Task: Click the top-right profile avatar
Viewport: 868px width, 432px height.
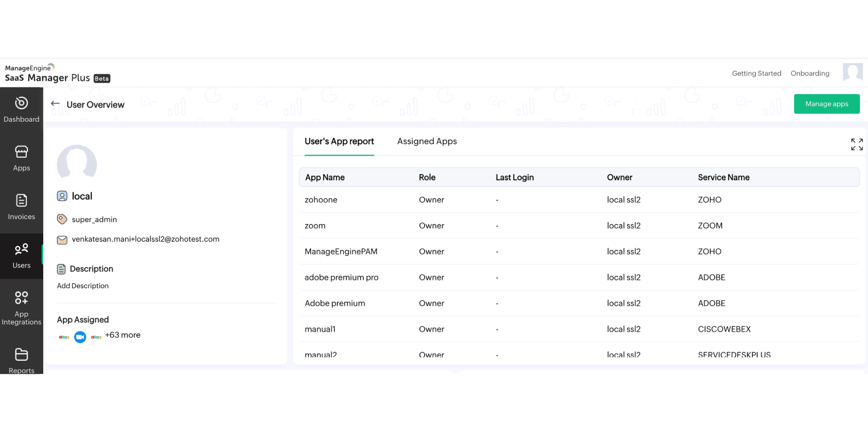Action: click(853, 72)
